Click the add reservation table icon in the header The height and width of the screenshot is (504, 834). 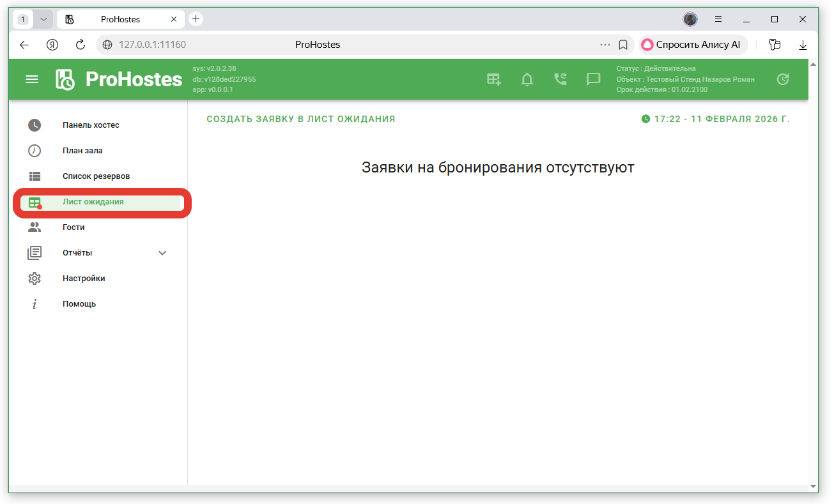coord(494,79)
